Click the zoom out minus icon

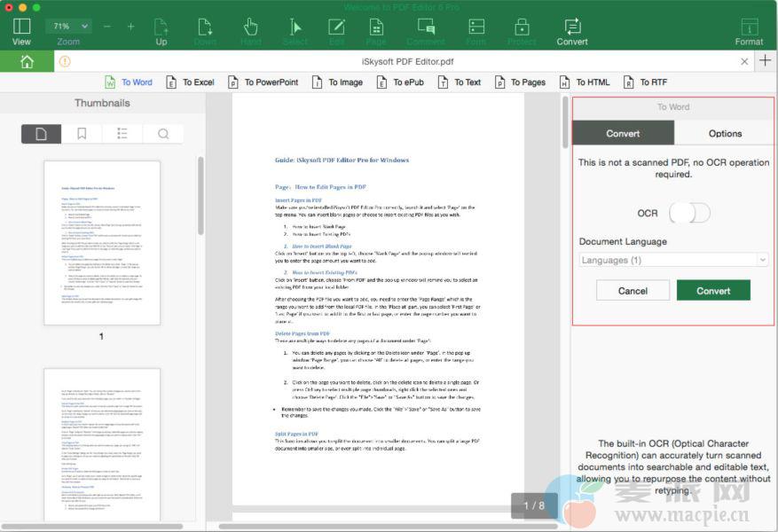click(x=107, y=27)
